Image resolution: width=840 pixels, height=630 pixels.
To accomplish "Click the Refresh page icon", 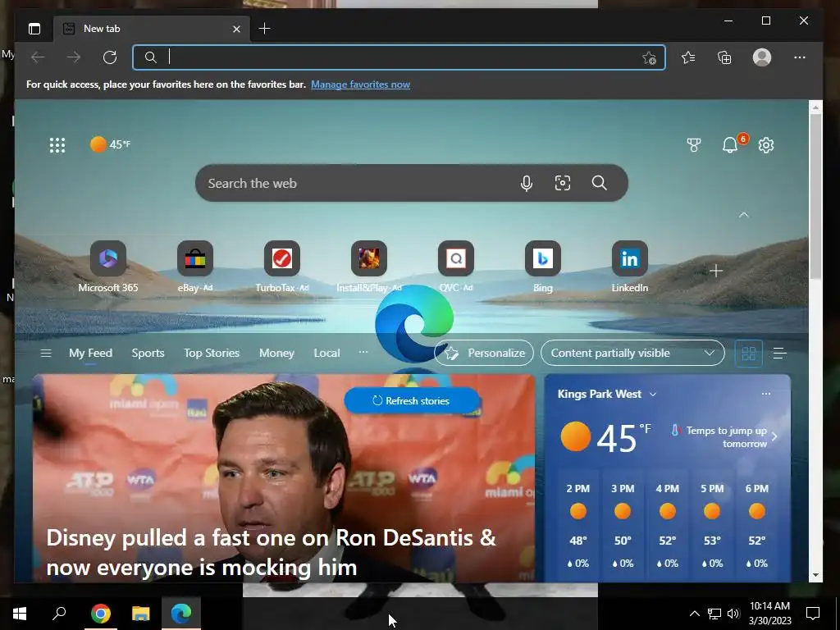I will click(110, 57).
